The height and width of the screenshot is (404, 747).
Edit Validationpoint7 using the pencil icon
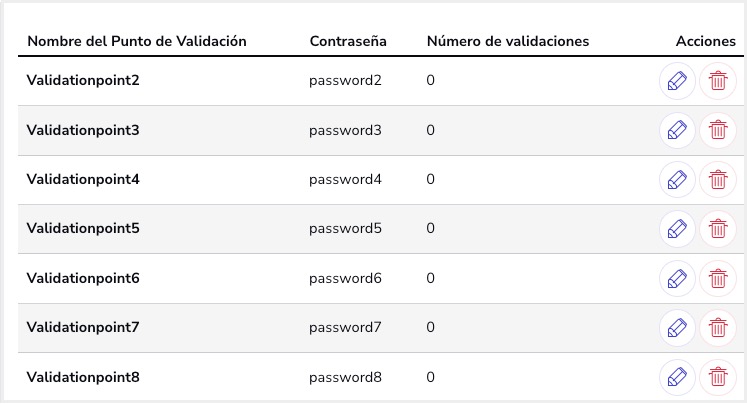tap(677, 328)
